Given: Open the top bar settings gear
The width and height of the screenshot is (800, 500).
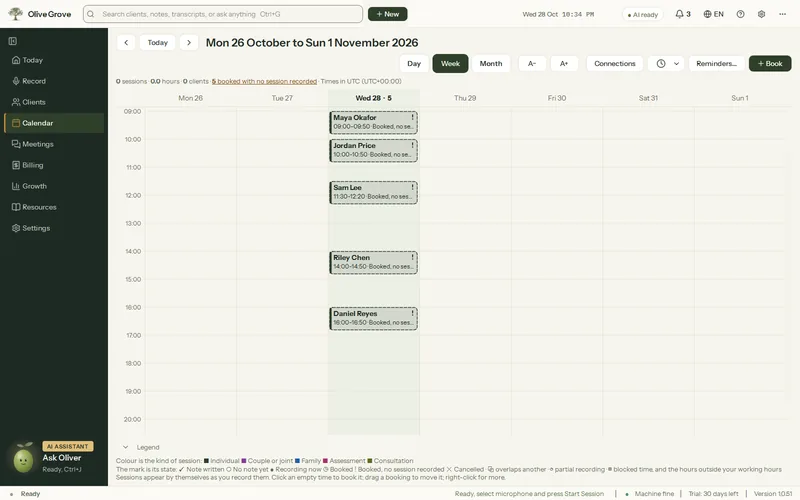Looking at the screenshot, I should coord(761,14).
